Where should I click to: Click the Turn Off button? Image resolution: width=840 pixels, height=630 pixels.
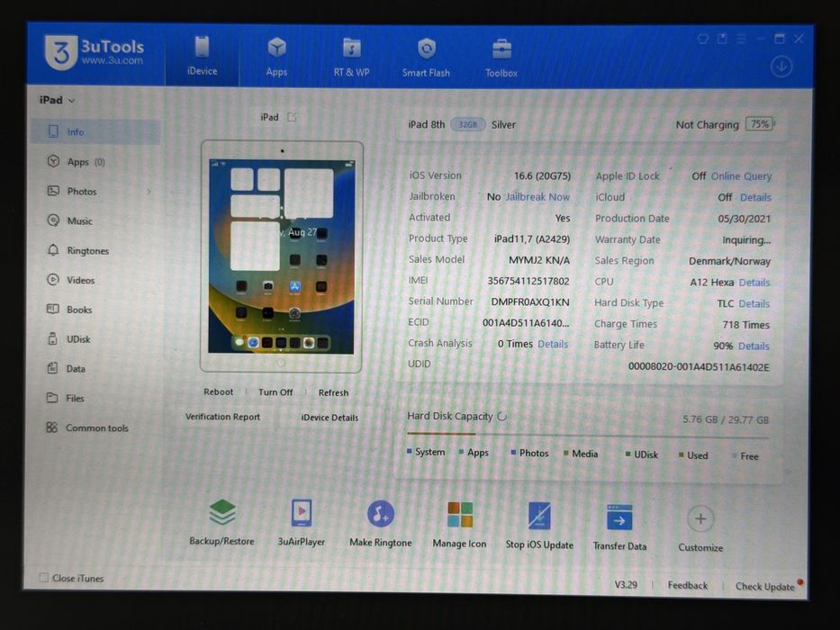click(275, 392)
